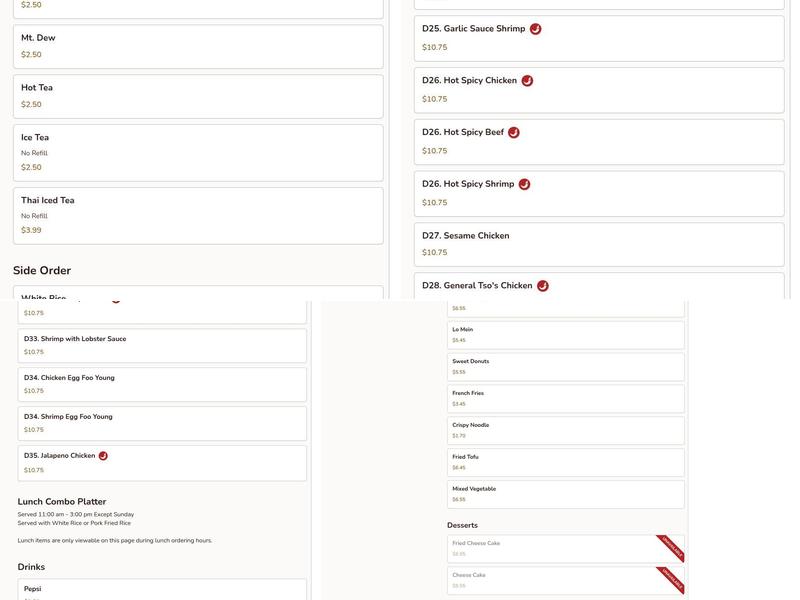Viewport: 800px width, 600px height.
Task: Click the unavailable ribbon on the plain Cheese Cake
Action: (x=671, y=580)
